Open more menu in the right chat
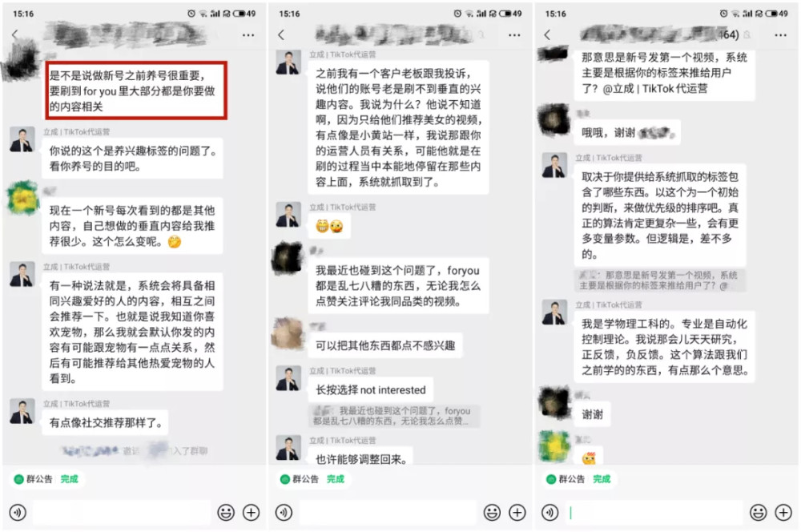Viewport: 801px width, 532px height. tap(780, 34)
